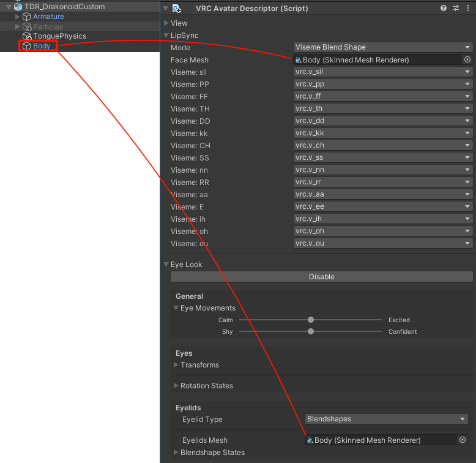Open the Viseme: CH dropdown

(x=383, y=145)
